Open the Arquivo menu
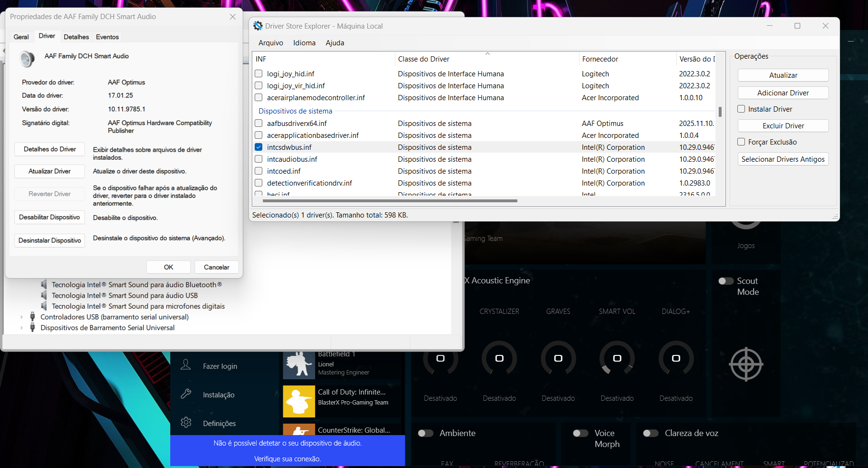This screenshot has width=868, height=468. [x=270, y=42]
